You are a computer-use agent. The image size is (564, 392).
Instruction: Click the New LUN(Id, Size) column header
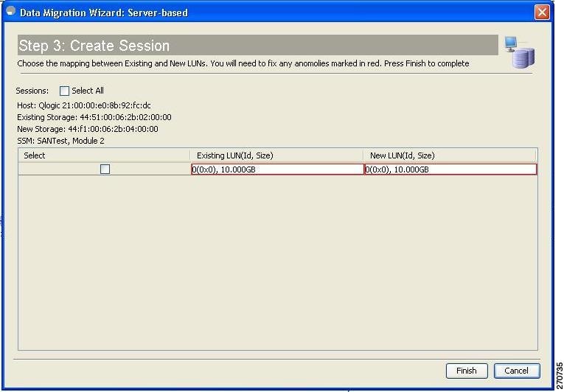pos(450,155)
